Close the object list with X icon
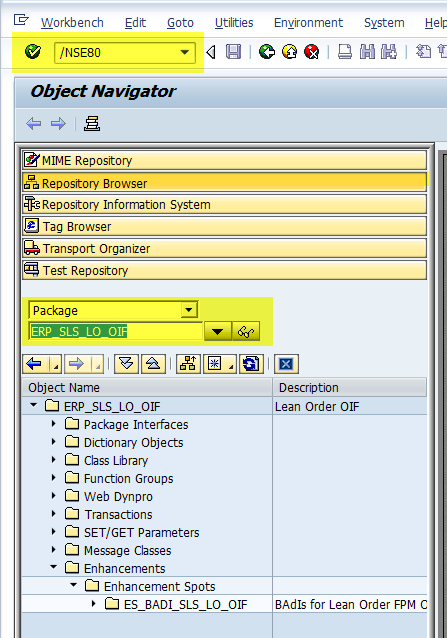447x638 pixels. (286, 364)
